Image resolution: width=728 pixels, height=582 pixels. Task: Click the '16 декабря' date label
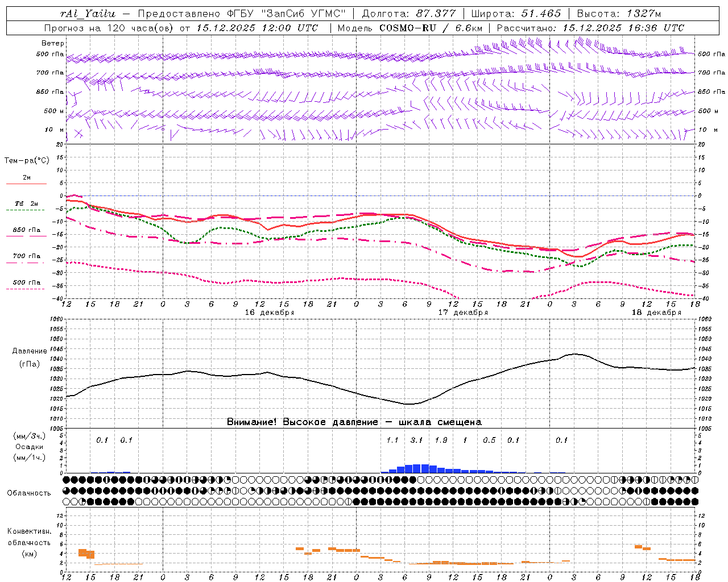(x=270, y=313)
